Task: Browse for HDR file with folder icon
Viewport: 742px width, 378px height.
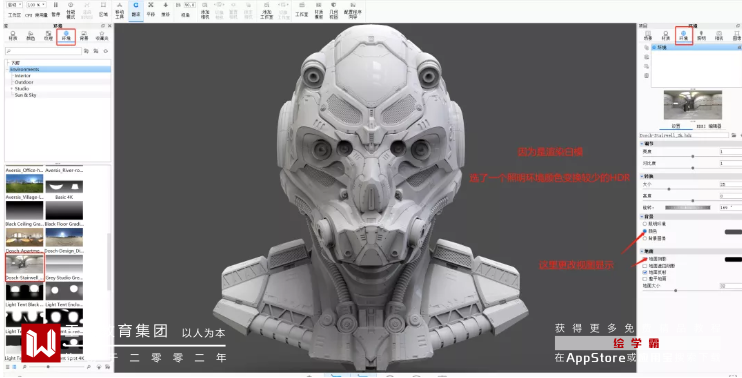Action: 734,135
